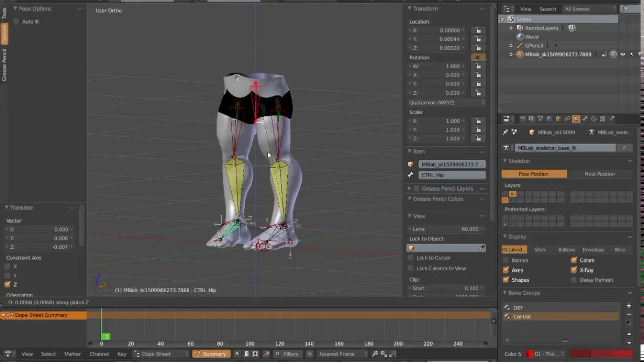The height and width of the screenshot is (362, 644).
Task: Uncheck the Colors display checkbox
Action: pos(574,260)
